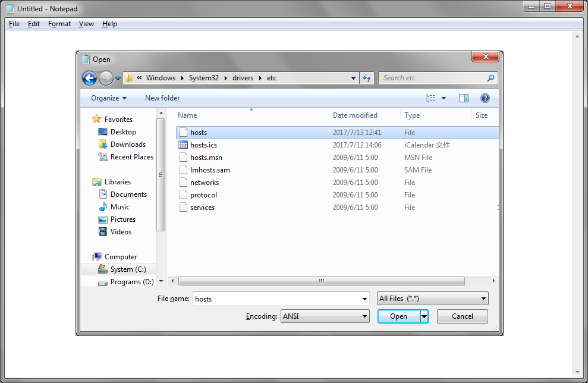588x383 pixels.
Task: Click the Desktop icon in sidebar
Action: [103, 131]
